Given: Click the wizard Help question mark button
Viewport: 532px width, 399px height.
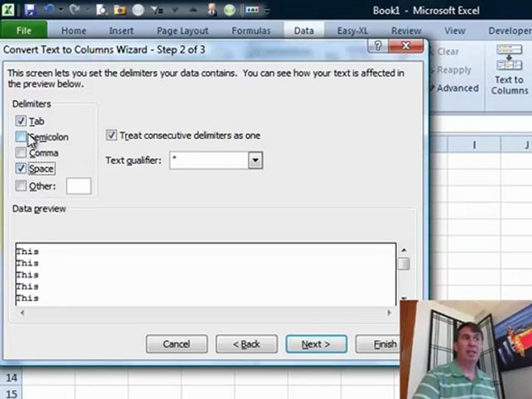Looking at the screenshot, I should 378,45.
